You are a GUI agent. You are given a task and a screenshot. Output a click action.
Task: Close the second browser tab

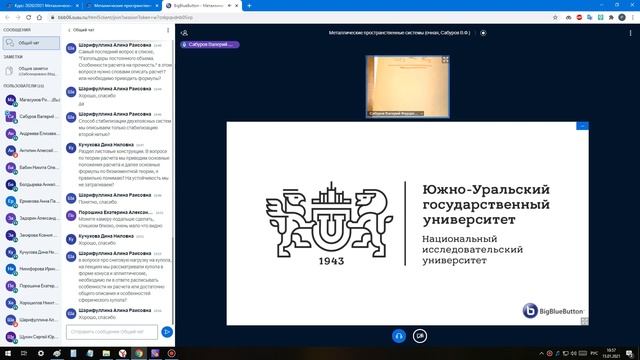click(x=157, y=6)
